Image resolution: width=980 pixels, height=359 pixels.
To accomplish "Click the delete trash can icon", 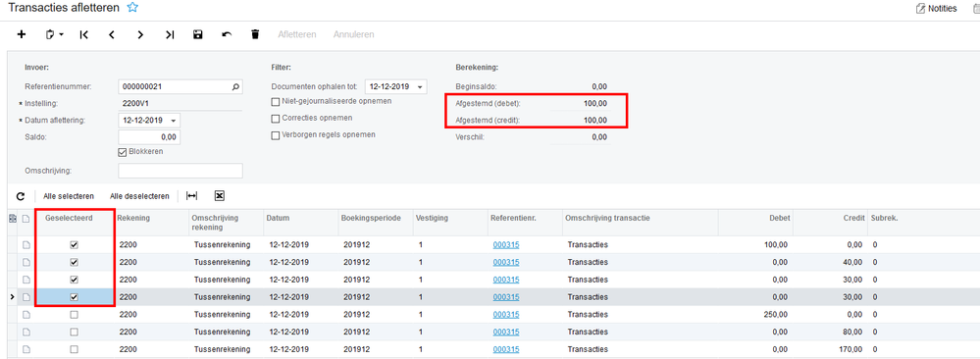I will click(255, 34).
